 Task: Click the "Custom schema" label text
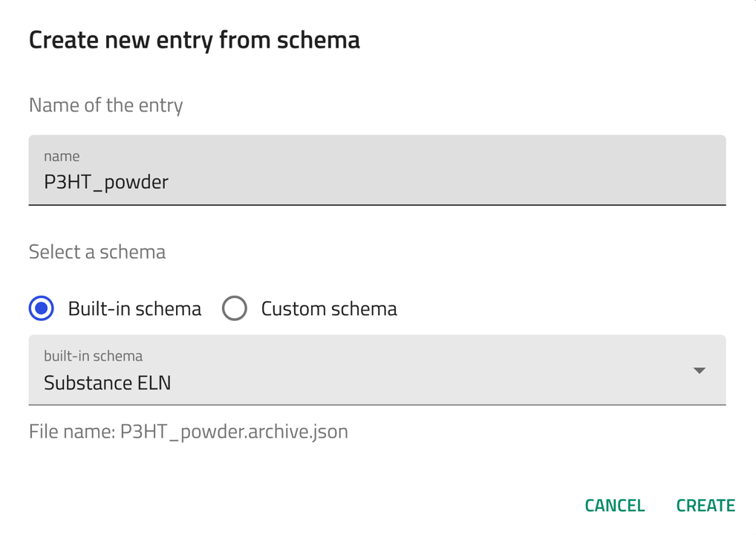(329, 309)
